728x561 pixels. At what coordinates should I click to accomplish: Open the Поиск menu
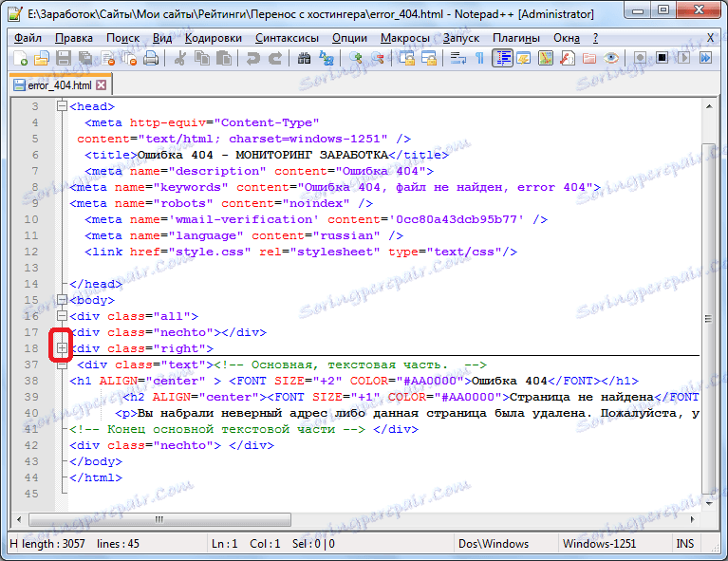click(x=123, y=38)
